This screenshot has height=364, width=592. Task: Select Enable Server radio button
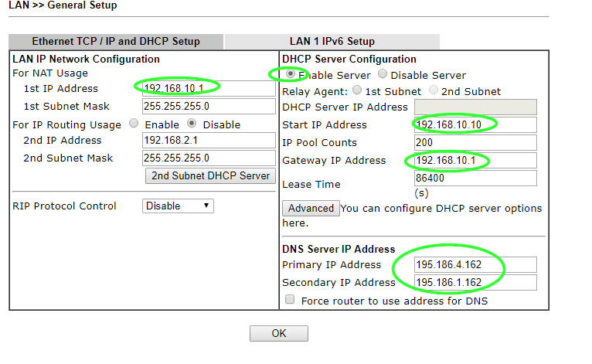pos(291,75)
